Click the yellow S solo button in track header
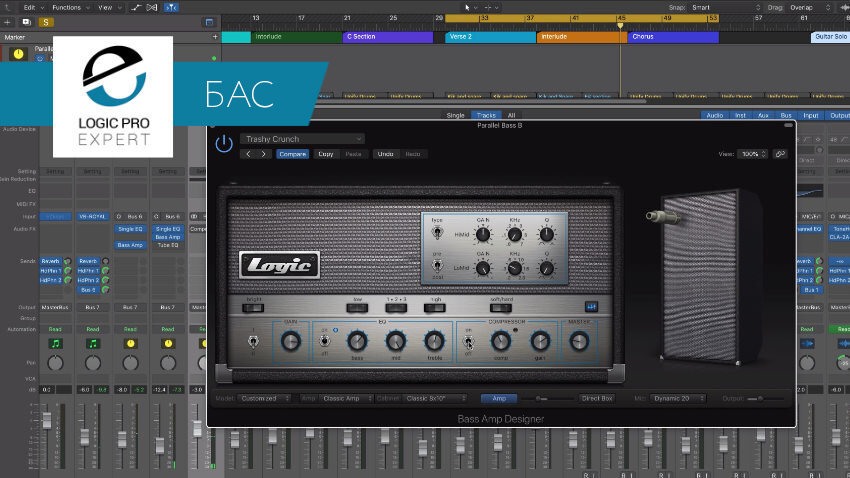 tap(46, 22)
